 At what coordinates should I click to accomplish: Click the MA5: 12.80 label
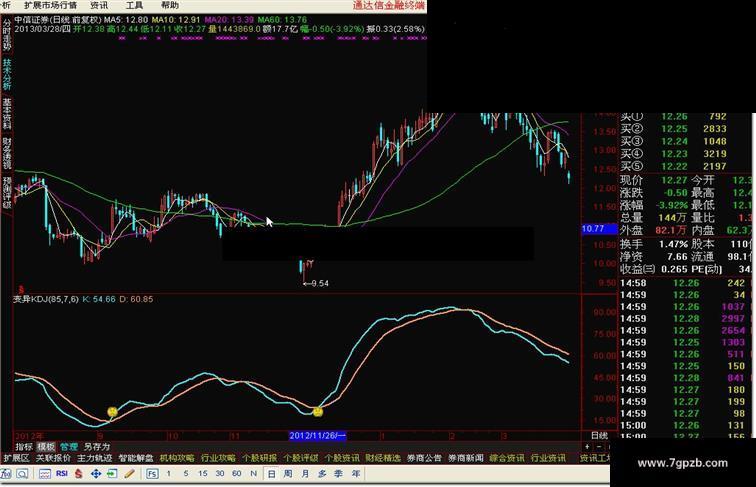126,20
